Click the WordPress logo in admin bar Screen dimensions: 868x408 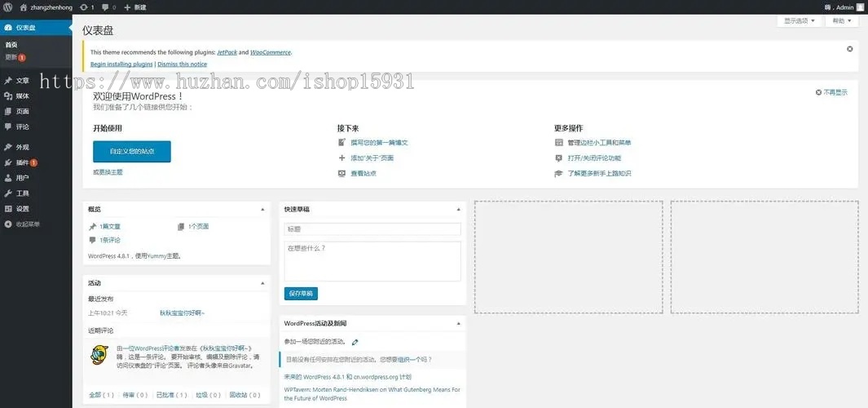pyautogui.click(x=8, y=7)
